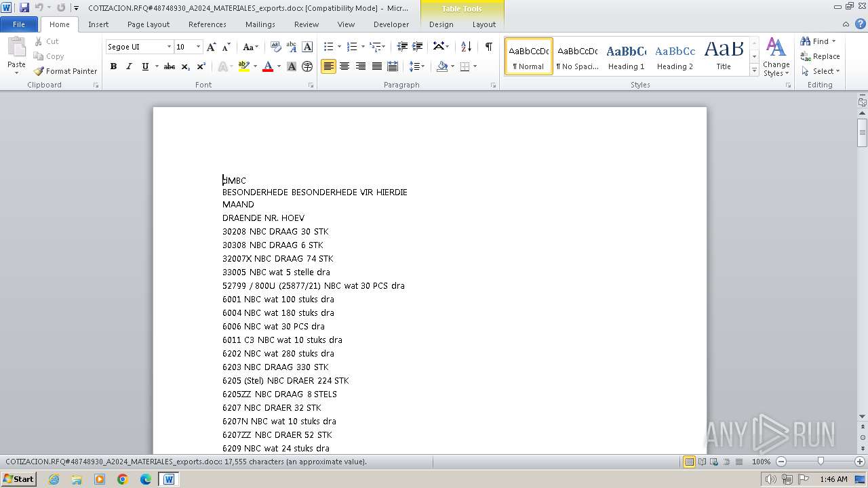
Task: Toggle Underline formatting
Action: point(145,66)
